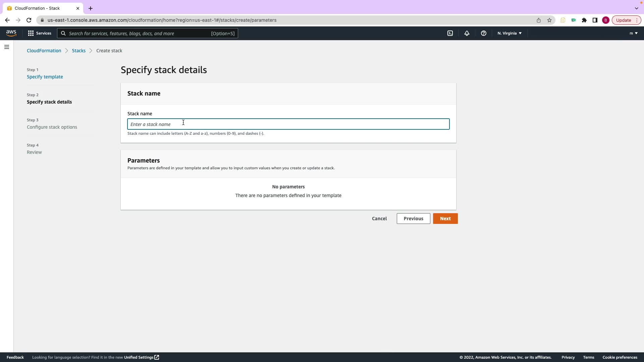Image resolution: width=644 pixels, height=362 pixels.
Task: Bookmark page with the star icon
Action: pos(549,20)
